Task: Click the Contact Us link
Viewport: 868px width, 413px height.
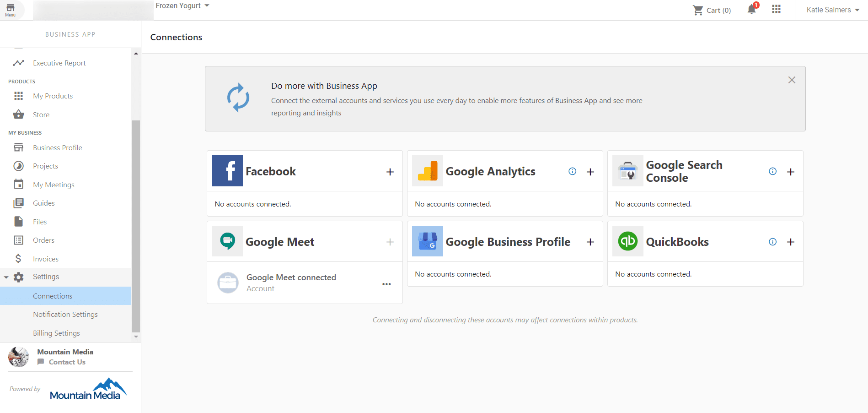Action: (67, 362)
